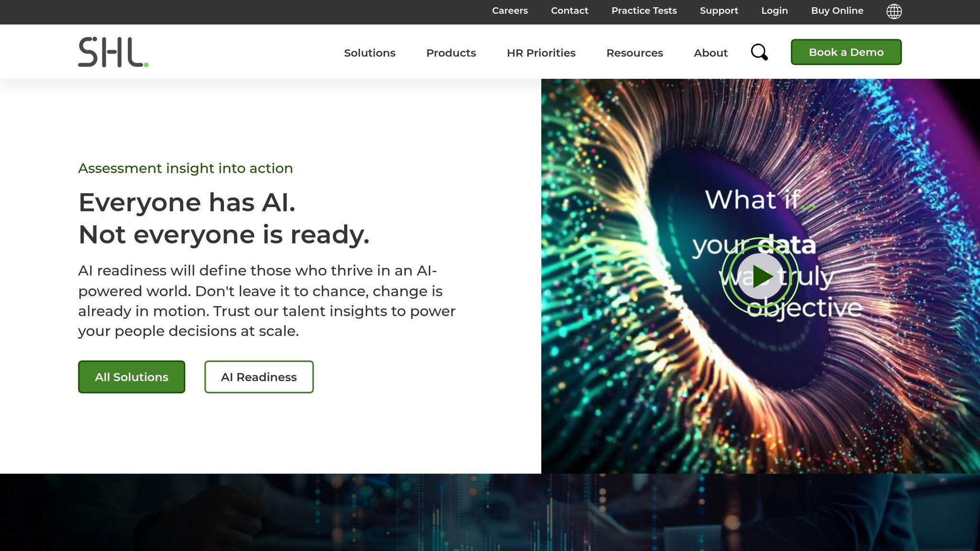Go to the Buy Online link

tap(837, 11)
